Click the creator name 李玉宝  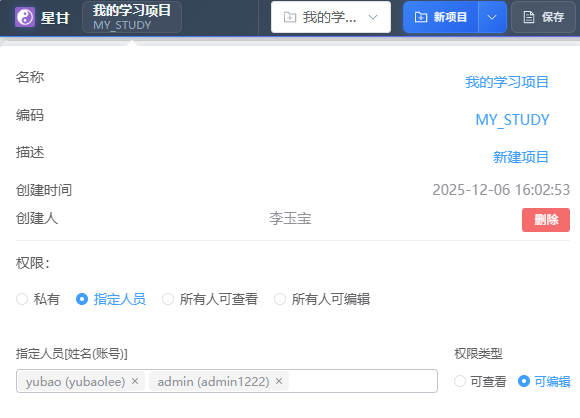pyautogui.click(x=290, y=218)
